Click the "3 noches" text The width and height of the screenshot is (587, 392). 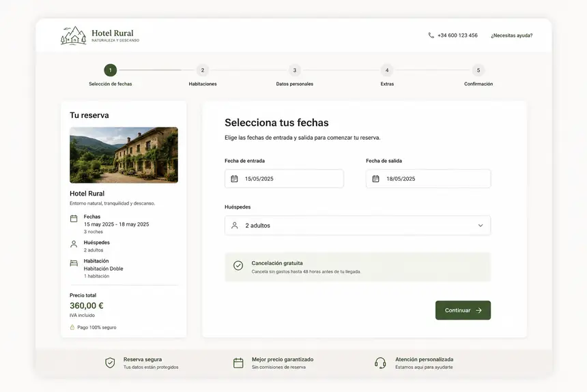pyautogui.click(x=94, y=232)
